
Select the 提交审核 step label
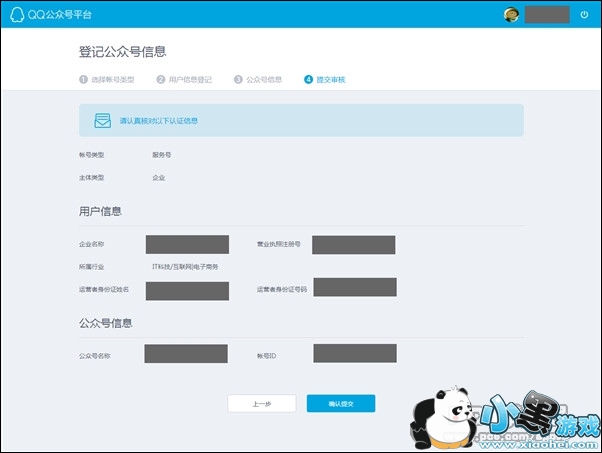[x=331, y=79]
